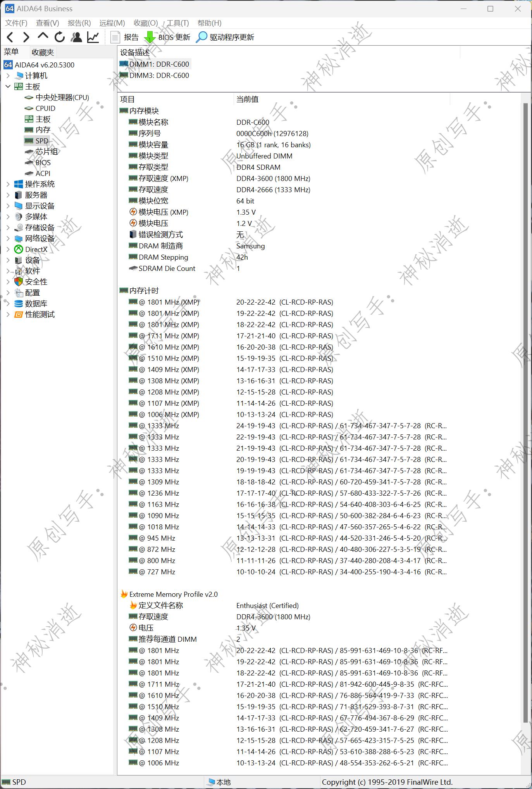Open the user management icon

coord(77,37)
